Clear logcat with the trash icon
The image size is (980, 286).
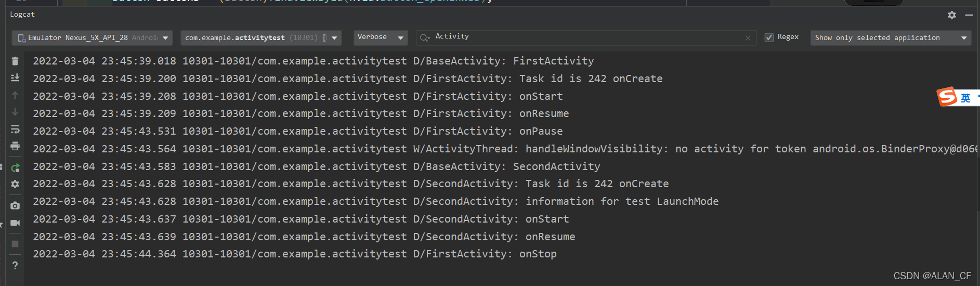(15, 61)
